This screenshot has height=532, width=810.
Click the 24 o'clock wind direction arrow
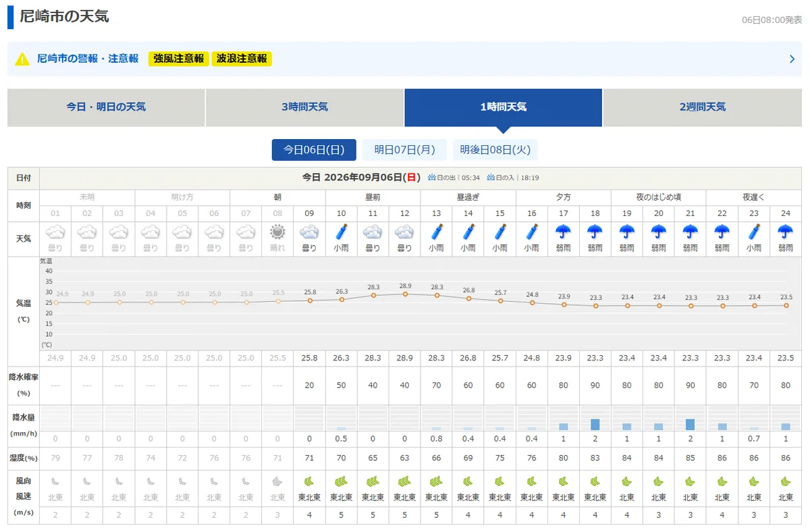[x=786, y=481]
